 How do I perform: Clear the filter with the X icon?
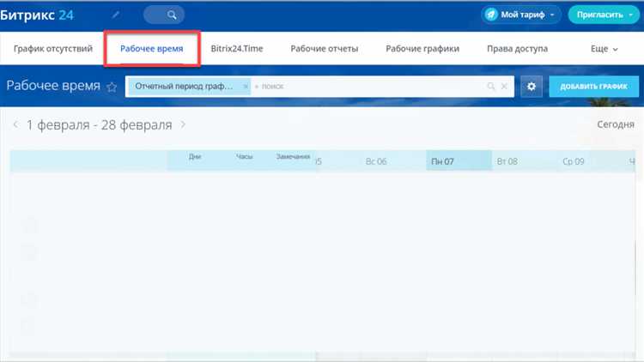[x=504, y=86]
